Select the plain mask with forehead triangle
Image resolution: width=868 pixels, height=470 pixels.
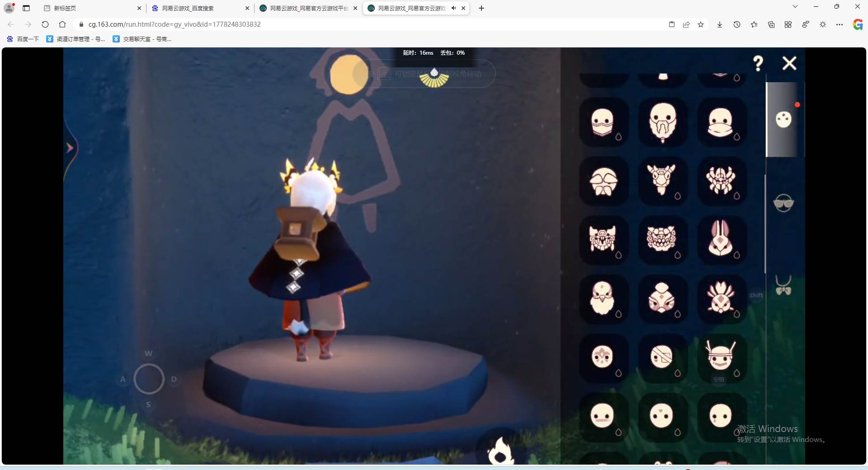pyautogui.click(x=663, y=417)
